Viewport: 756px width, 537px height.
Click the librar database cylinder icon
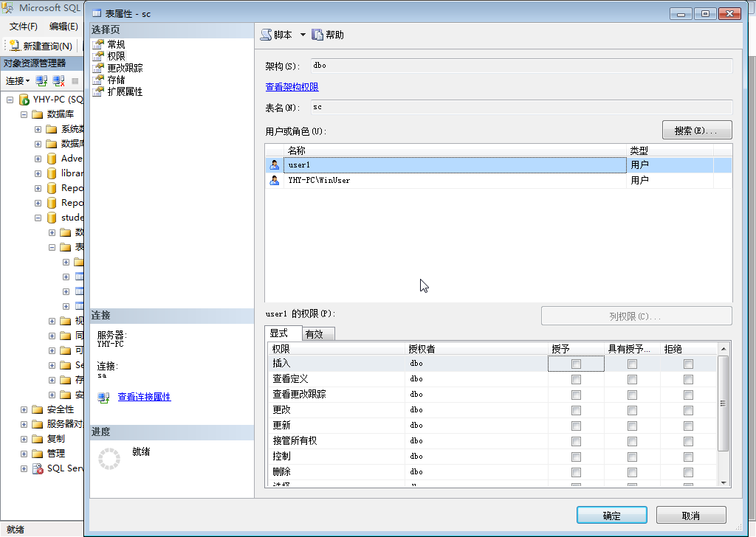[x=52, y=173]
